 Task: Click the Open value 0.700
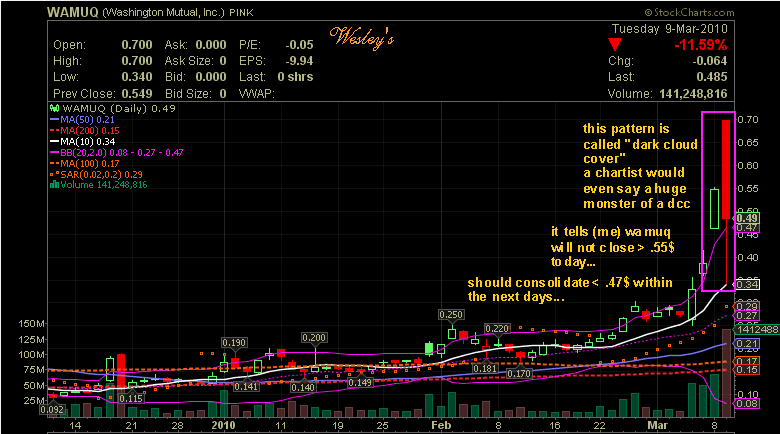[x=137, y=45]
